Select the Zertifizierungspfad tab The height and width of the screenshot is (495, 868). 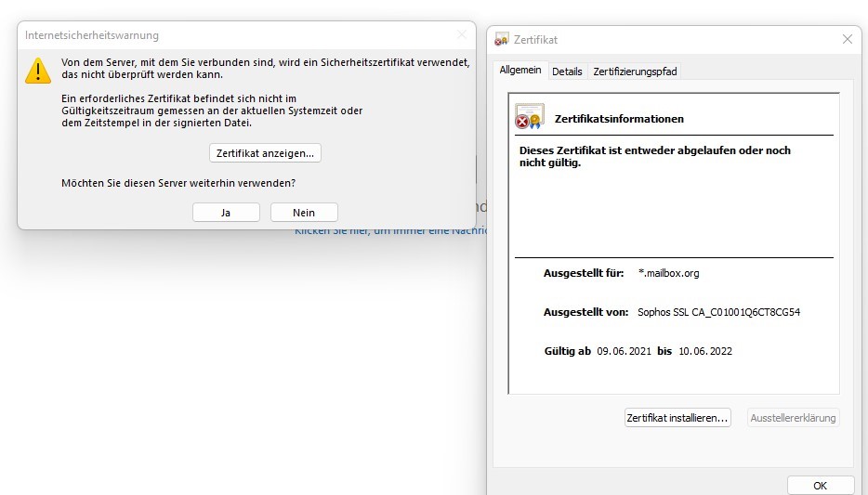(636, 72)
